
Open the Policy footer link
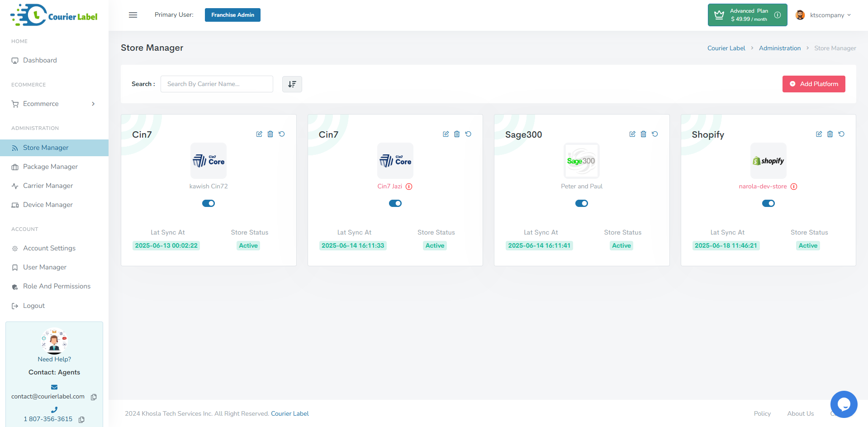click(762, 413)
